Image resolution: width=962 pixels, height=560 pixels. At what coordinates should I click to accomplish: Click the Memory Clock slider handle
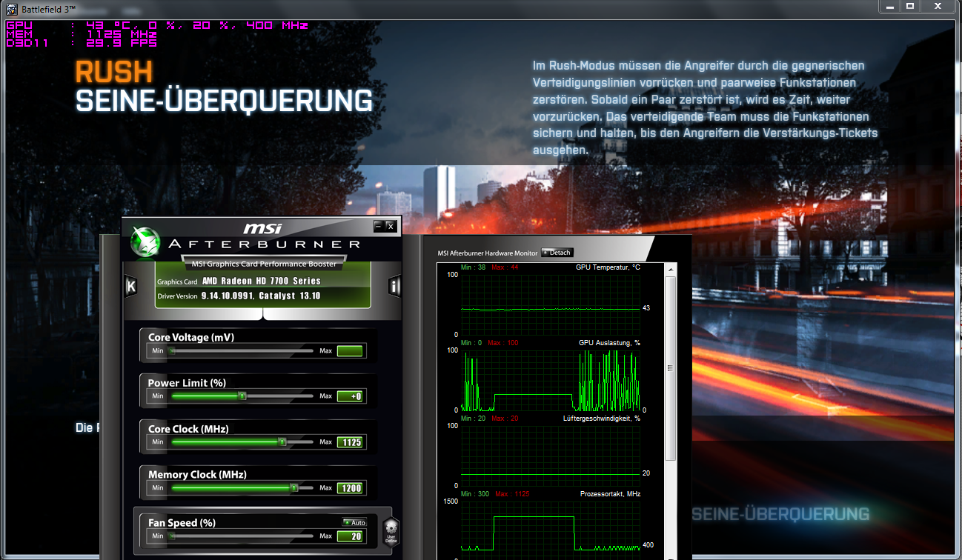click(293, 487)
